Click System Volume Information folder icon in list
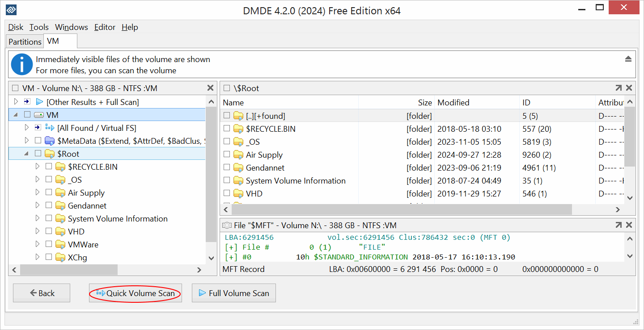This screenshot has height=330, width=644. pos(238,181)
